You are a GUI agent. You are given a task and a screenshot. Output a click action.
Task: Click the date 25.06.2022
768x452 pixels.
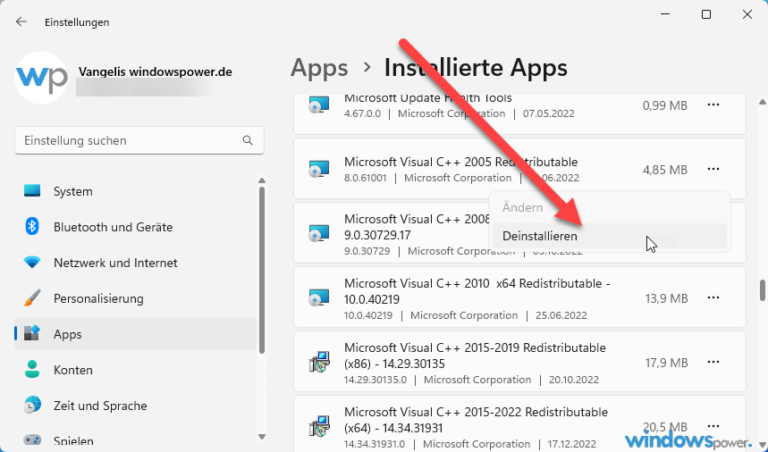[x=561, y=315]
